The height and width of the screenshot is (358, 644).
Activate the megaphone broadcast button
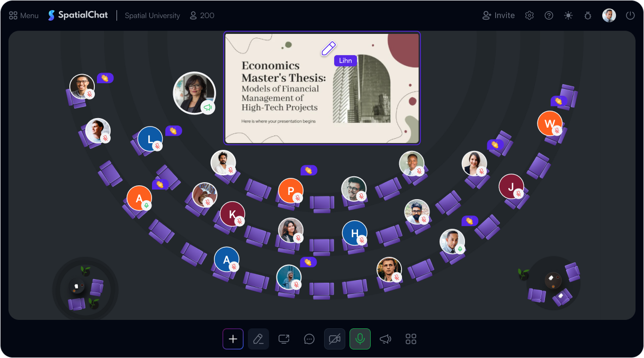pos(386,339)
